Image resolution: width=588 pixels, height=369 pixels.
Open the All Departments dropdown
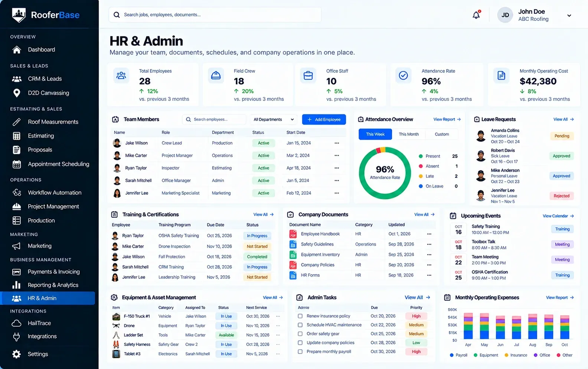click(x=274, y=120)
